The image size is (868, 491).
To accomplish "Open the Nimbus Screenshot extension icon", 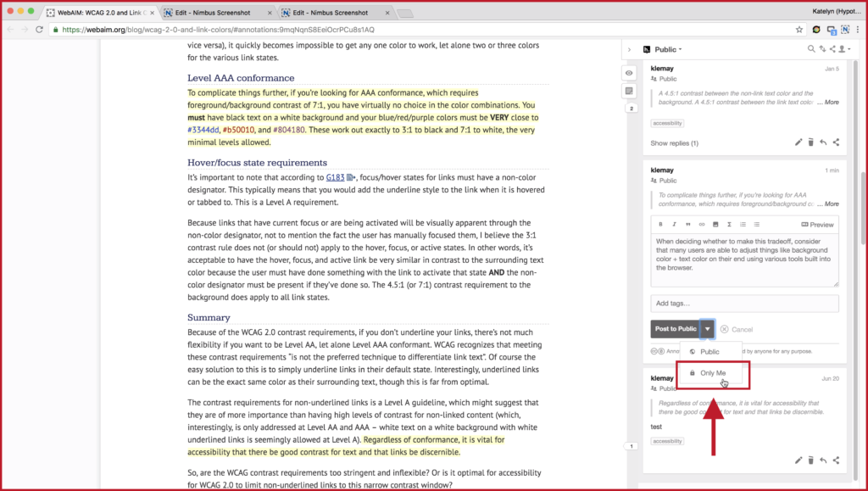I will pyautogui.click(x=845, y=30).
